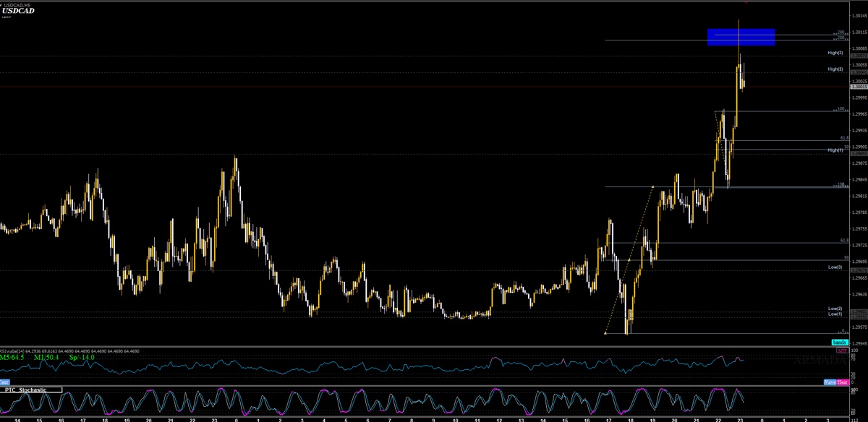Screen dimensions: 868x422
Task: Click the green M5/64.5 strength reading
Action: pyautogui.click(x=13, y=357)
